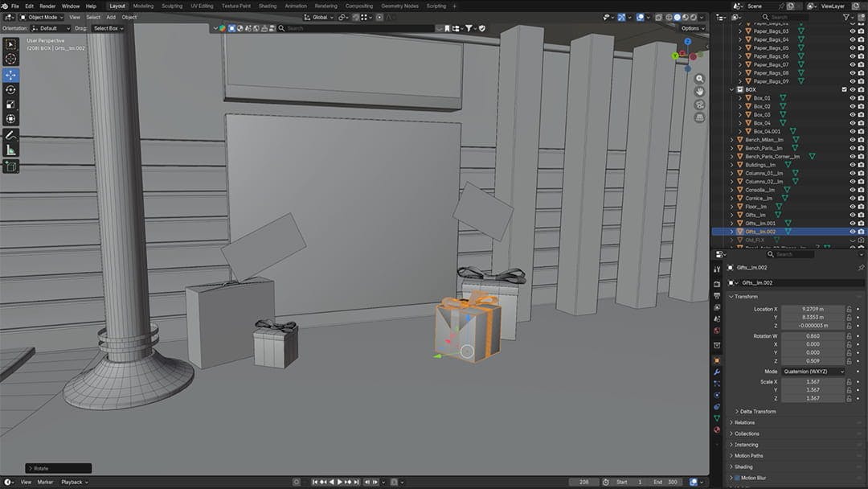
Task: Open the Modifiers wrench properties tab
Action: (x=717, y=372)
